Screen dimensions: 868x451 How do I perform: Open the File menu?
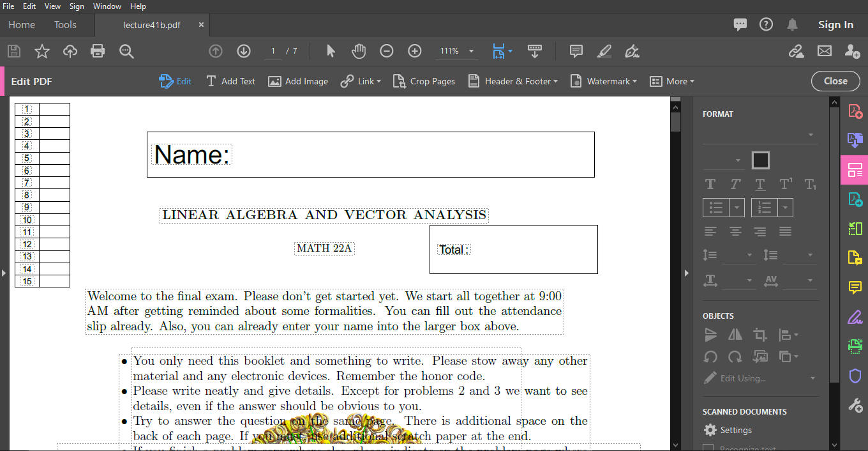tap(8, 6)
